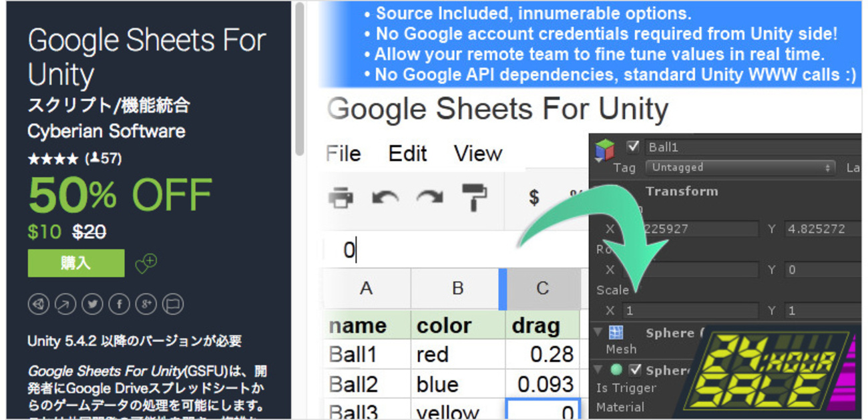Collapse the Sphere collider component foldout
The height and width of the screenshot is (420, 868).
tap(598, 369)
